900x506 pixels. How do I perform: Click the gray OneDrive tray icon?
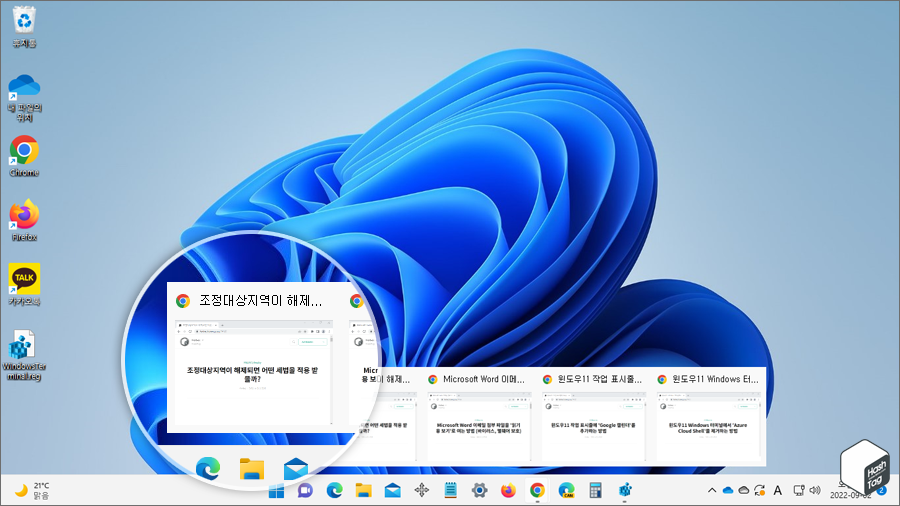(x=744, y=491)
